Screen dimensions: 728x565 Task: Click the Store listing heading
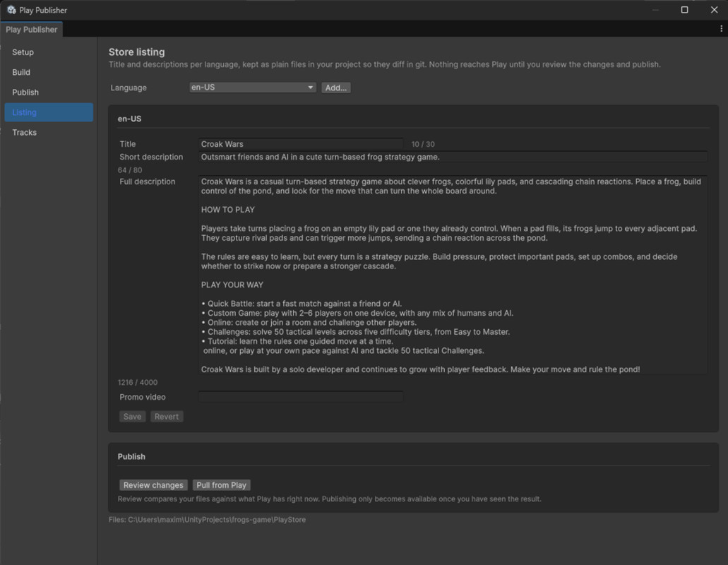[x=136, y=52]
